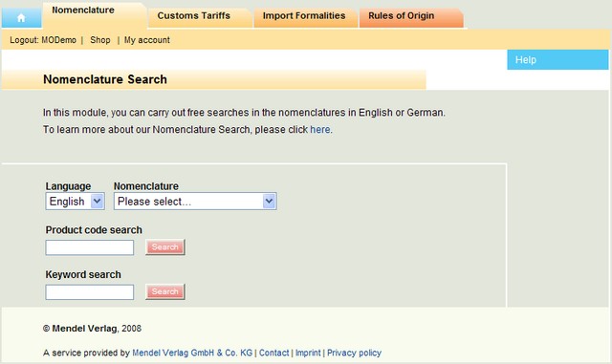Log out of the MODemo account
The width and height of the screenshot is (612, 364).
[x=43, y=40]
